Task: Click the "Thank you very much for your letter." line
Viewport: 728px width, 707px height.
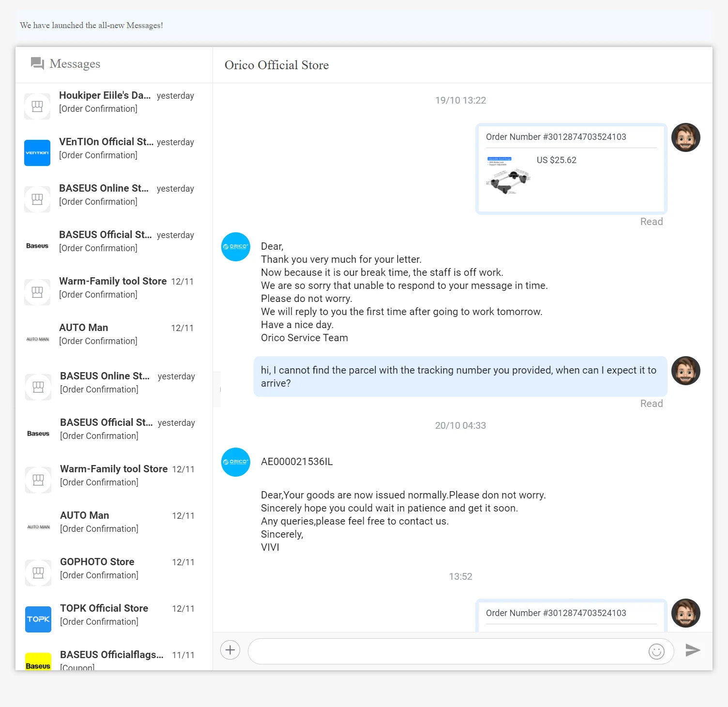Action: pos(341,259)
